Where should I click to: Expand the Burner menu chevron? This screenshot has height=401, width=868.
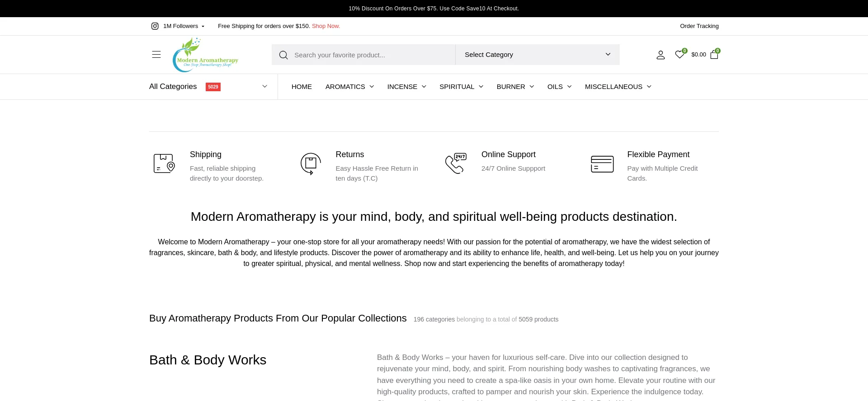(532, 87)
